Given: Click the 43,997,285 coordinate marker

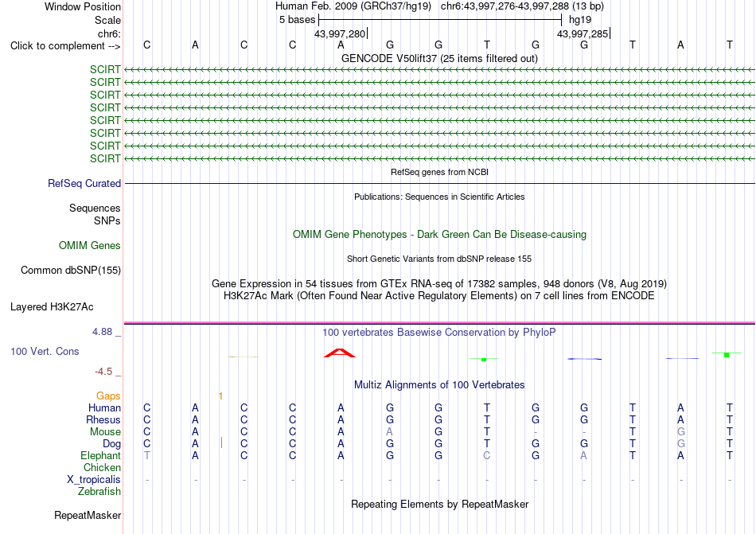Looking at the screenshot, I should (583, 33).
